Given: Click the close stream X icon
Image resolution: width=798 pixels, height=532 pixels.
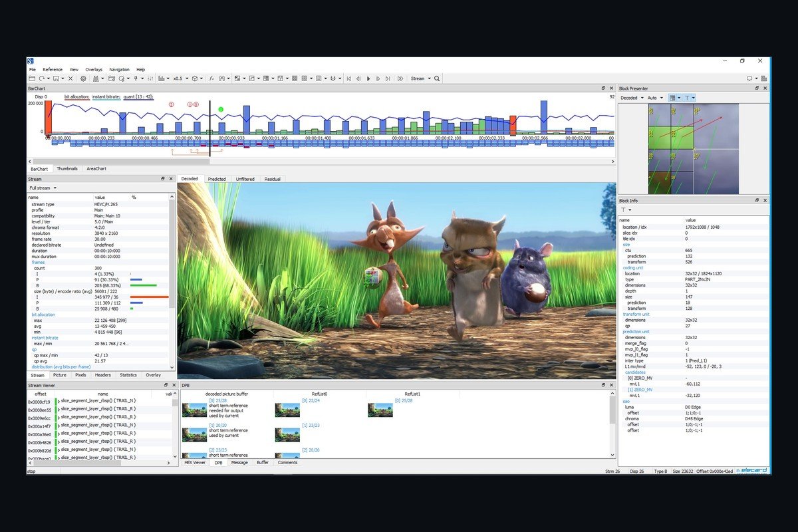Looking at the screenshot, I should point(70,78).
